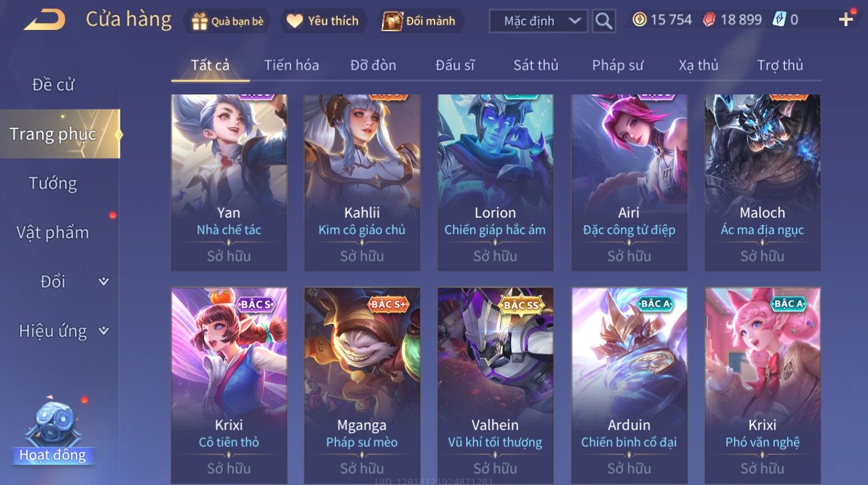
Task: Open Mganga Pháp sư mèo skin card
Action: click(362, 385)
